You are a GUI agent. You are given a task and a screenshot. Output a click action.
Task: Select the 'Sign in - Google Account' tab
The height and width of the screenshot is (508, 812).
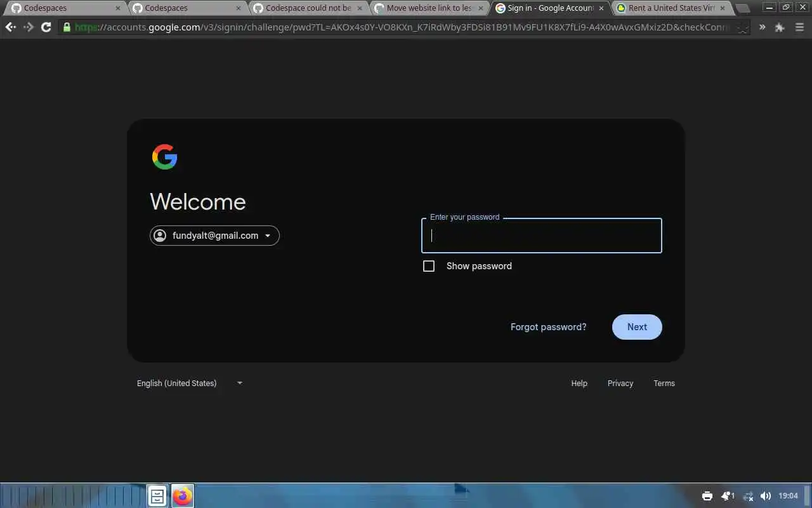[x=551, y=8]
